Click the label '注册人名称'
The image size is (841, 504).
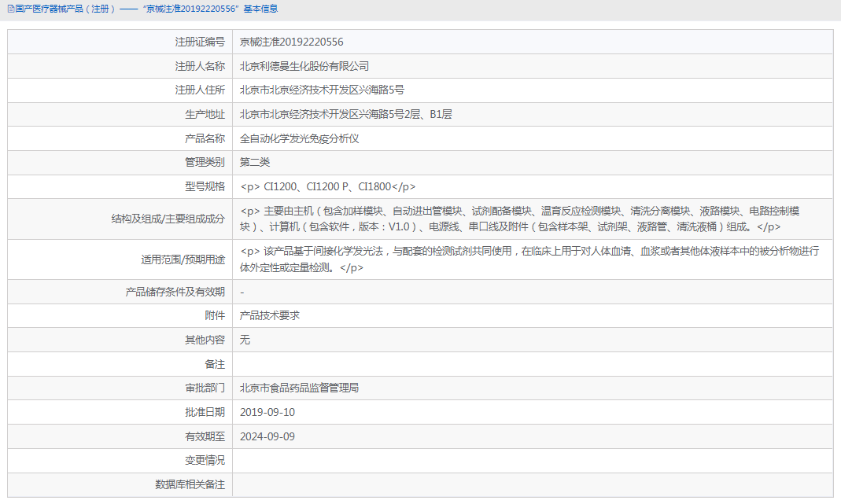point(200,66)
